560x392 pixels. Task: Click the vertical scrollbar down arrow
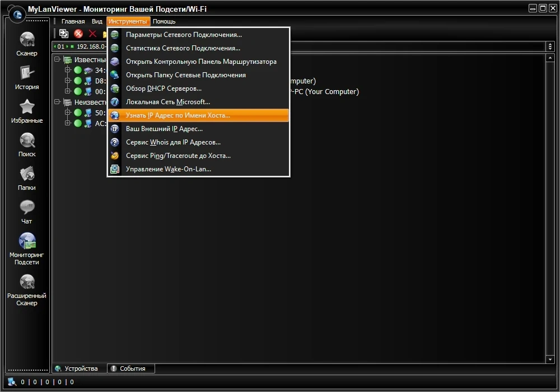pos(550,360)
